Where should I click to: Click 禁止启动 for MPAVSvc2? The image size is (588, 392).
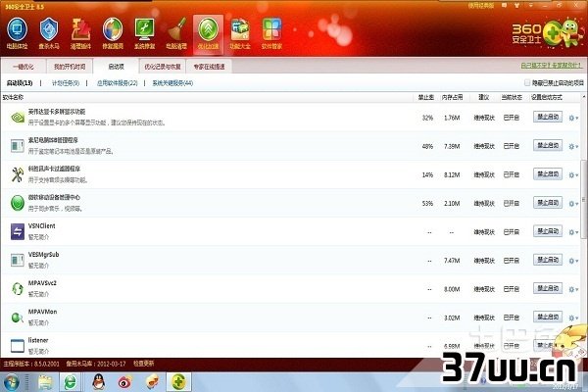548,288
